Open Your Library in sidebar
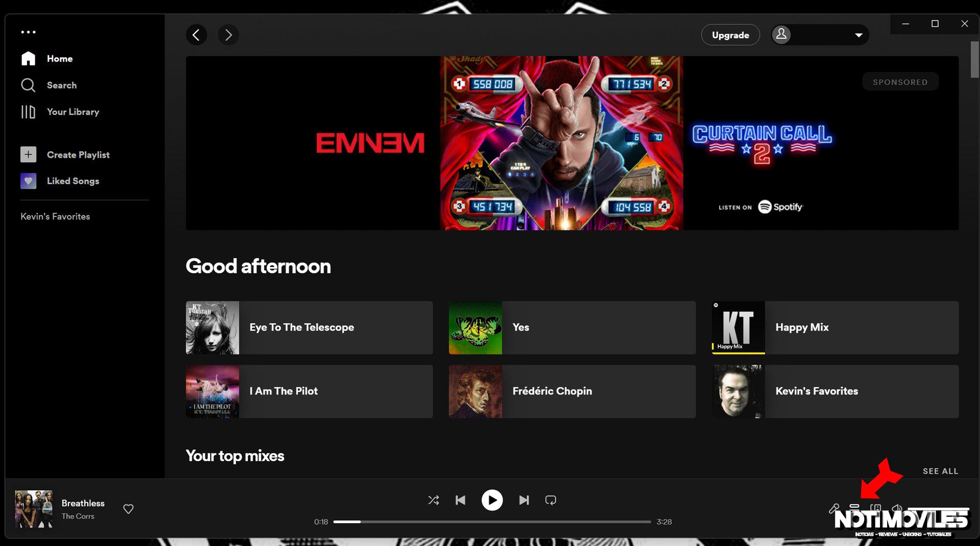The image size is (980, 546). pyautogui.click(x=72, y=112)
